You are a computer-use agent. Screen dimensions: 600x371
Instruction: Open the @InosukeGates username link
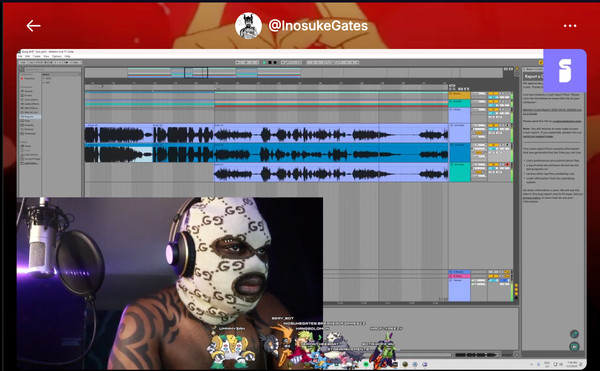[x=318, y=26]
